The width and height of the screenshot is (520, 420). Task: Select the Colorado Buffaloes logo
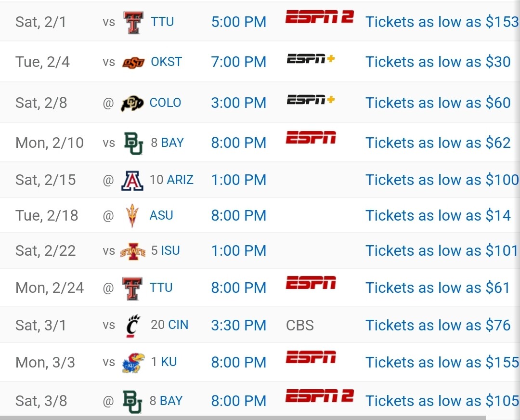[x=132, y=103]
